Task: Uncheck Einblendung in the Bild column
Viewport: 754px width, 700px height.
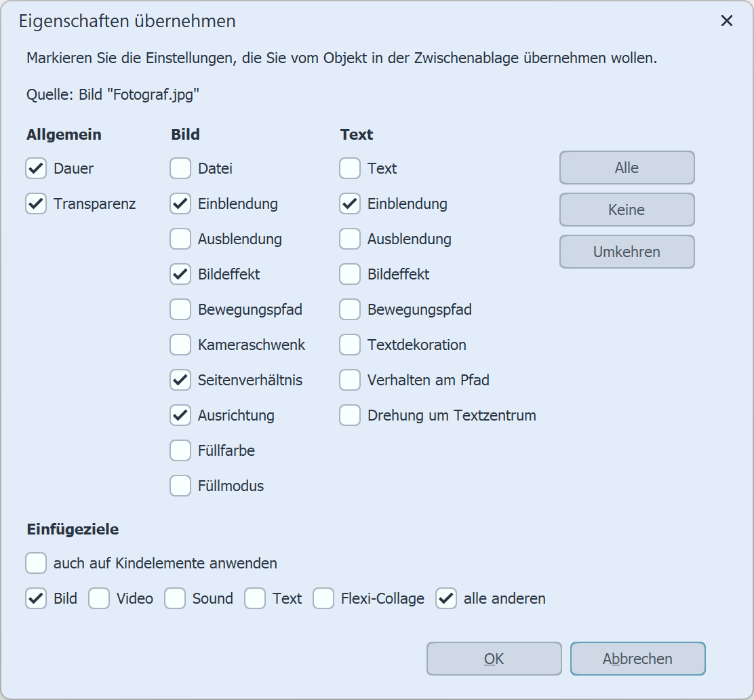Action: [180, 203]
